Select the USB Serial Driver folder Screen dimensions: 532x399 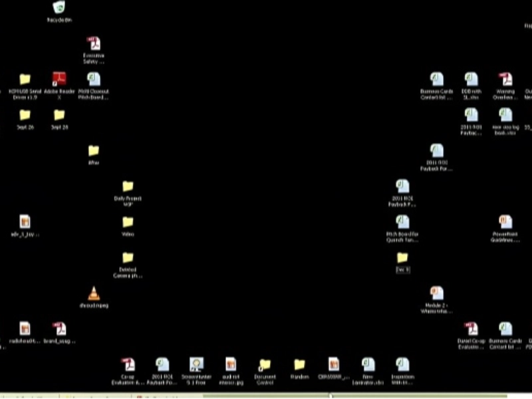pos(25,79)
